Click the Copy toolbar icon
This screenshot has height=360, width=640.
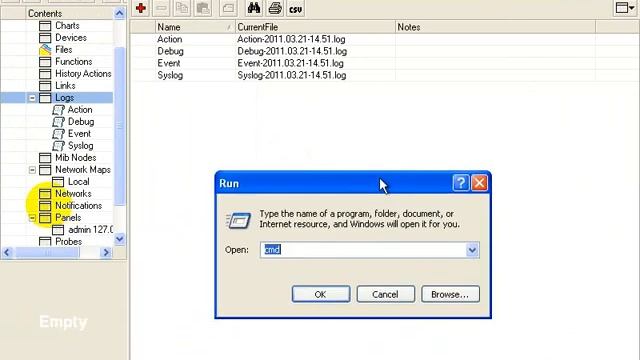[182, 8]
